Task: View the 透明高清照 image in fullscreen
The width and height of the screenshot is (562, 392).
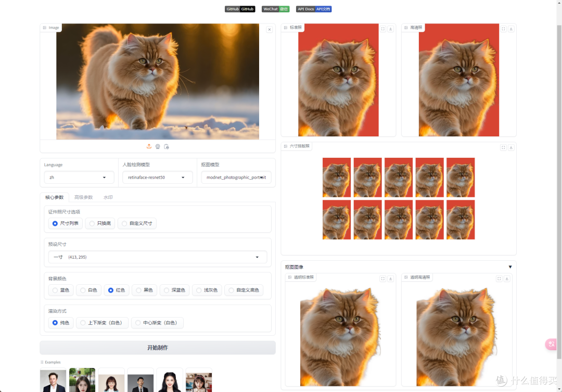Action: 499,279
